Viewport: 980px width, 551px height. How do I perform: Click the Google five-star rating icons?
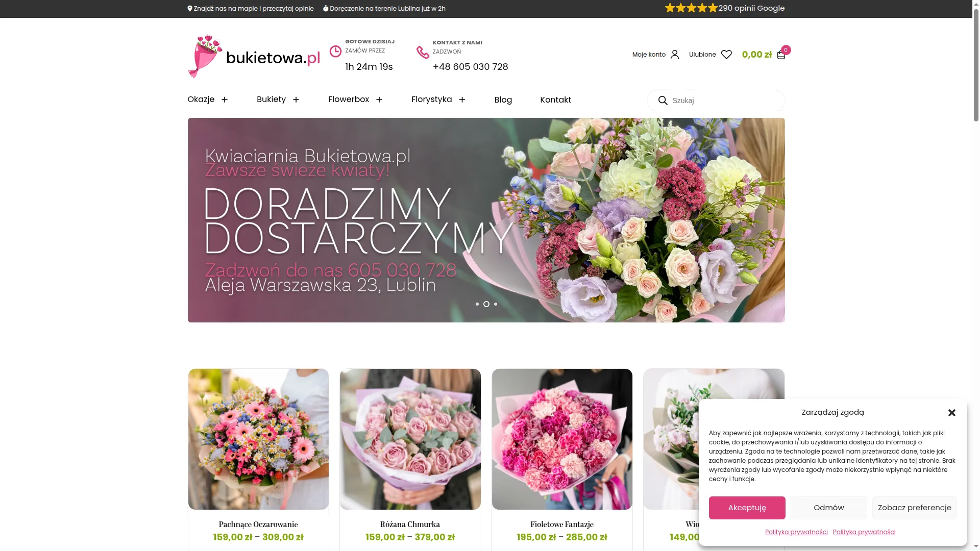[x=691, y=8]
